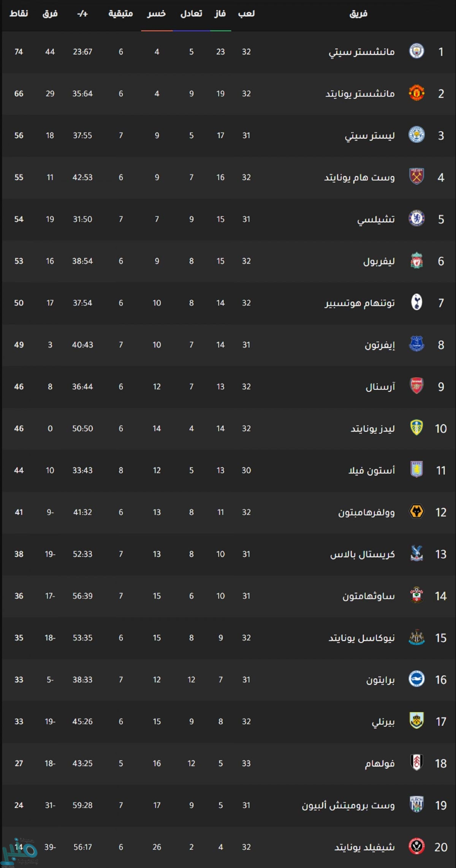Viewport: 456px width, 868px height.
Task: Click the Manchester City club crest
Action: (x=416, y=51)
